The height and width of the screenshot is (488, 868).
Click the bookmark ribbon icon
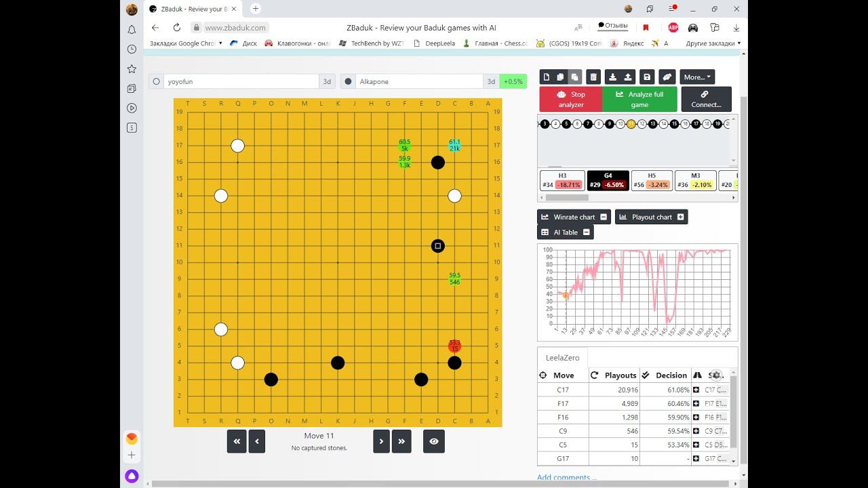[x=646, y=28]
